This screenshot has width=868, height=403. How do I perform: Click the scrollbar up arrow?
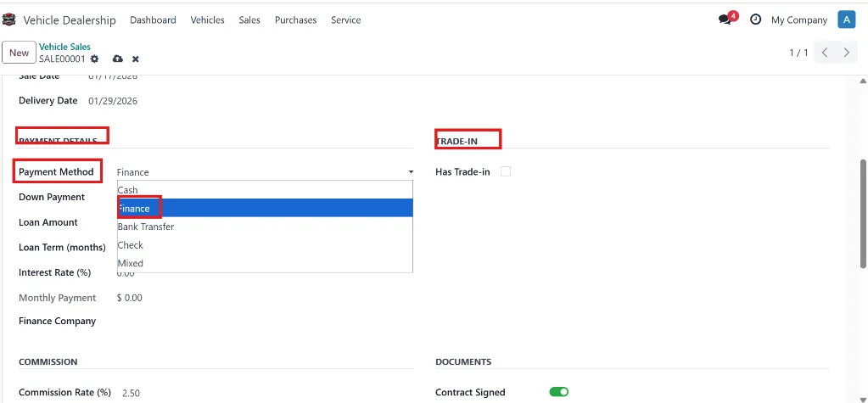tap(862, 81)
